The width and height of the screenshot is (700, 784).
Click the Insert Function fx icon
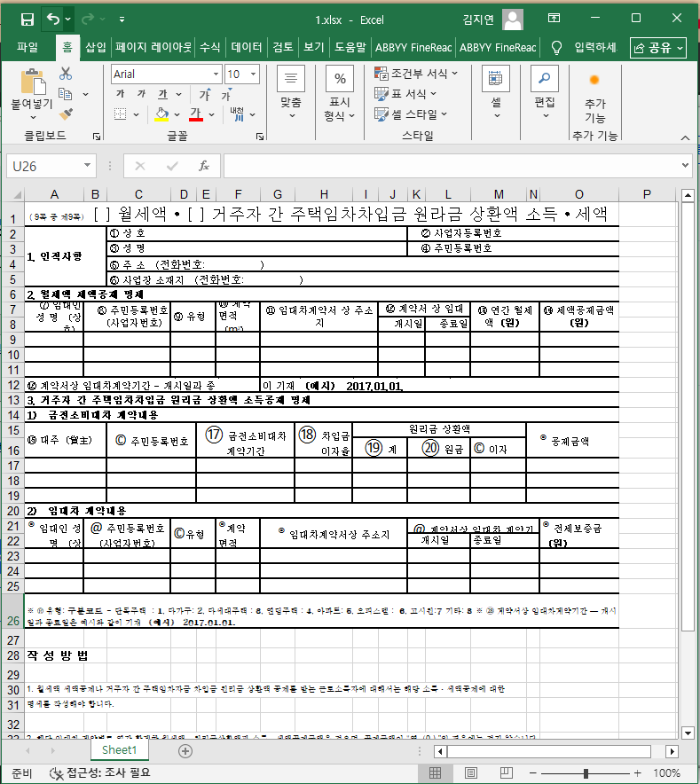204,166
